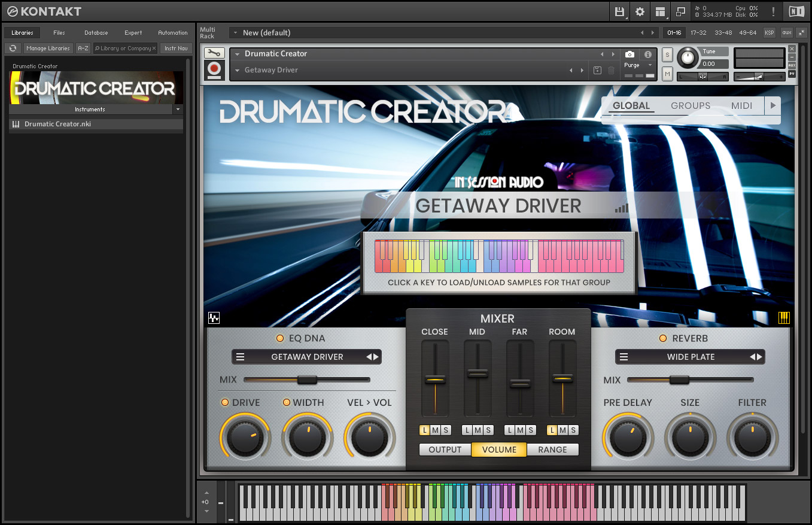Open Kontakt options gear

click(640, 11)
